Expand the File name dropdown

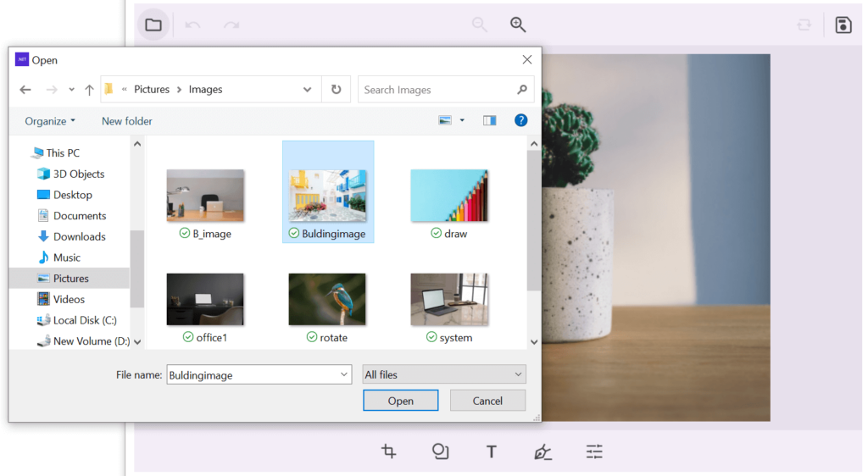pos(344,374)
